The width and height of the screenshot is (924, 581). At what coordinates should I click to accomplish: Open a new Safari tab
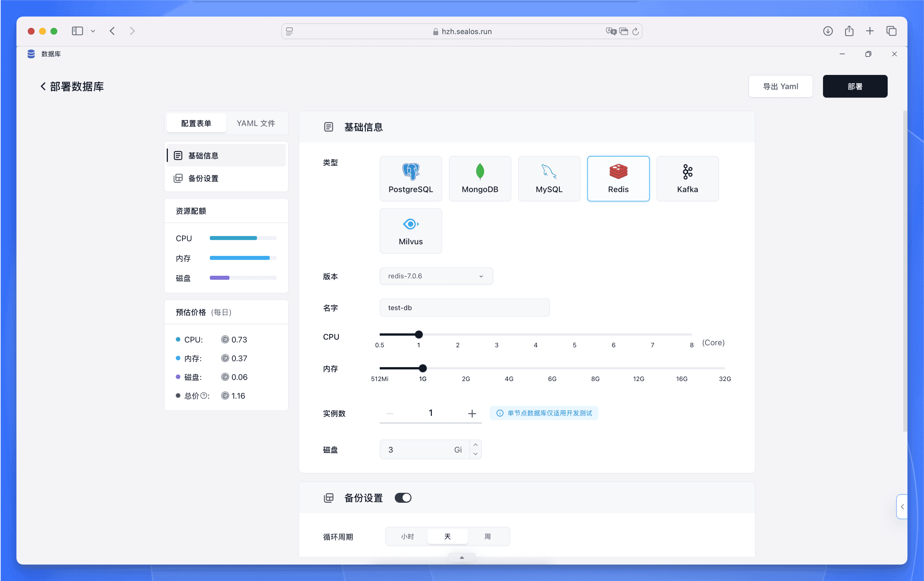(870, 31)
